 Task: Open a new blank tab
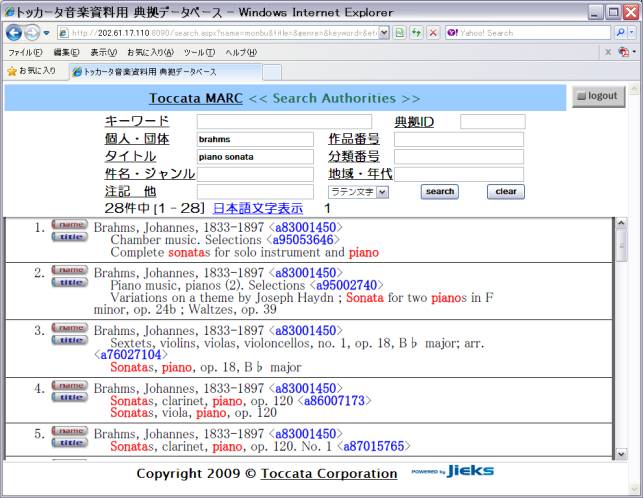[x=272, y=72]
